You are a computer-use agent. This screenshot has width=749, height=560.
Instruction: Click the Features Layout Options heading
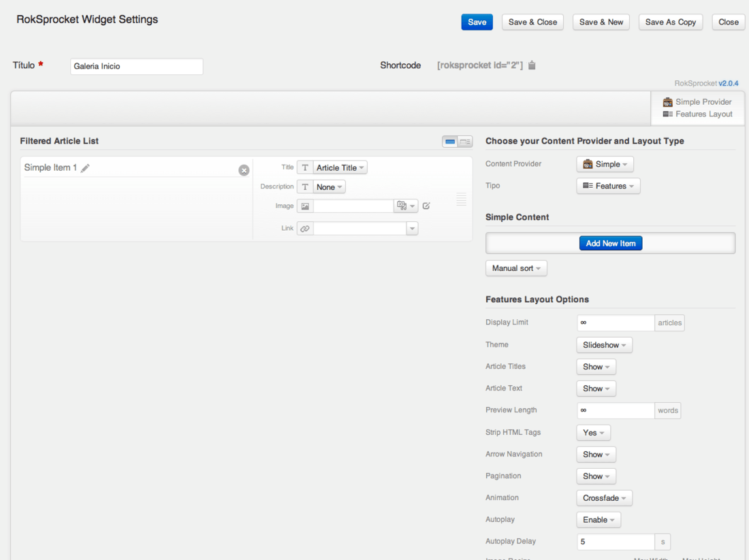pos(537,300)
